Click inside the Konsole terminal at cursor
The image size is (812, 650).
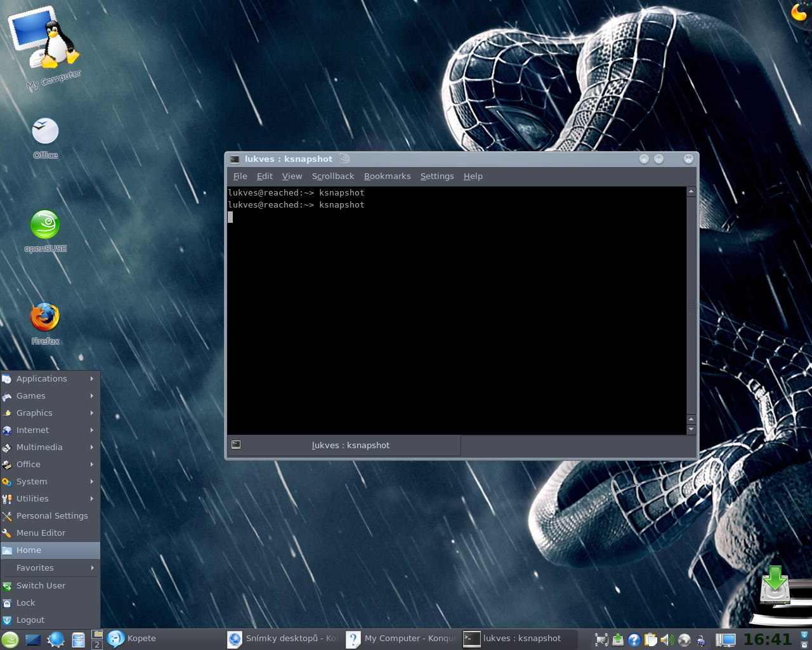(230, 217)
